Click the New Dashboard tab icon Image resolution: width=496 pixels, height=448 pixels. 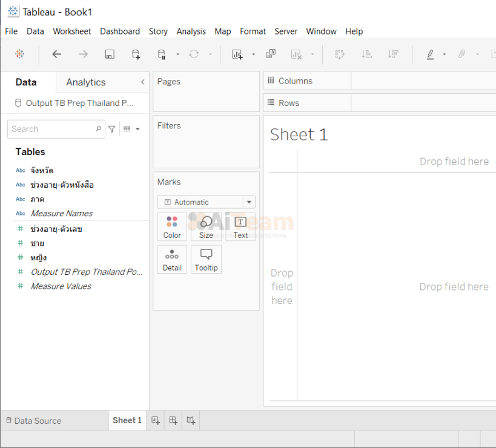(x=173, y=421)
